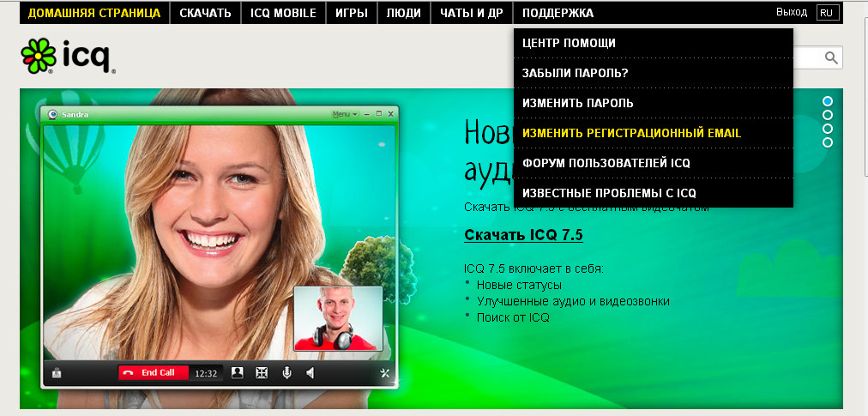Open the ДОМАШНЯЯ СТРАНИЦА tab
868x416 pixels.
pos(94,13)
